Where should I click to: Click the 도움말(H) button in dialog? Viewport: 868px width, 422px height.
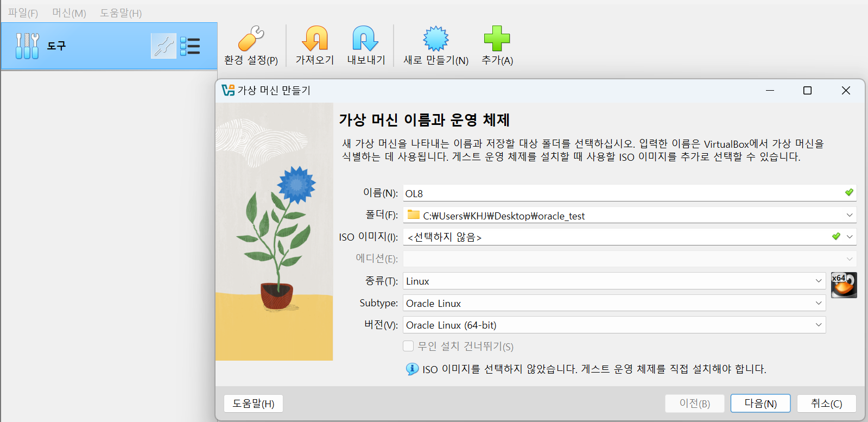point(254,404)
